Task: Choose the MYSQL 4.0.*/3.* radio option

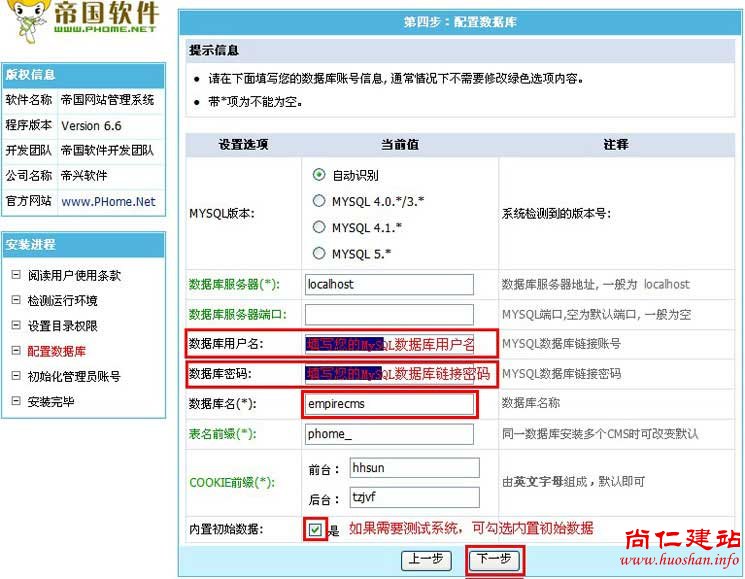Action: tap(320, 200)
